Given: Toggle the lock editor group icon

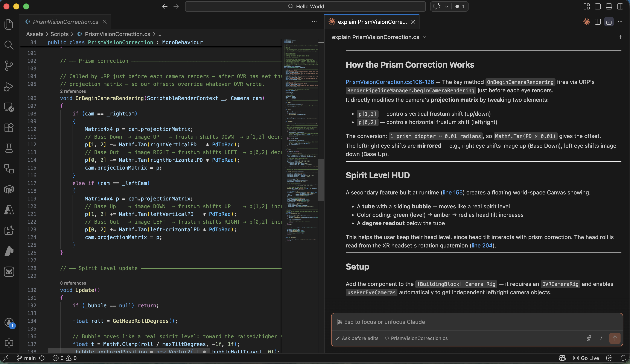Looking at the screenshot, I should click(x=609, y=22).
